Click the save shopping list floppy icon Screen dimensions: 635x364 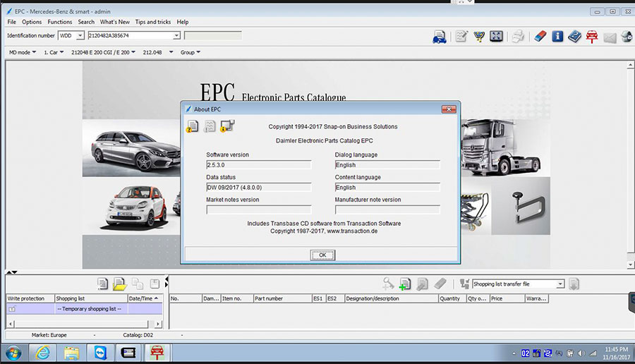click(155, 284)
